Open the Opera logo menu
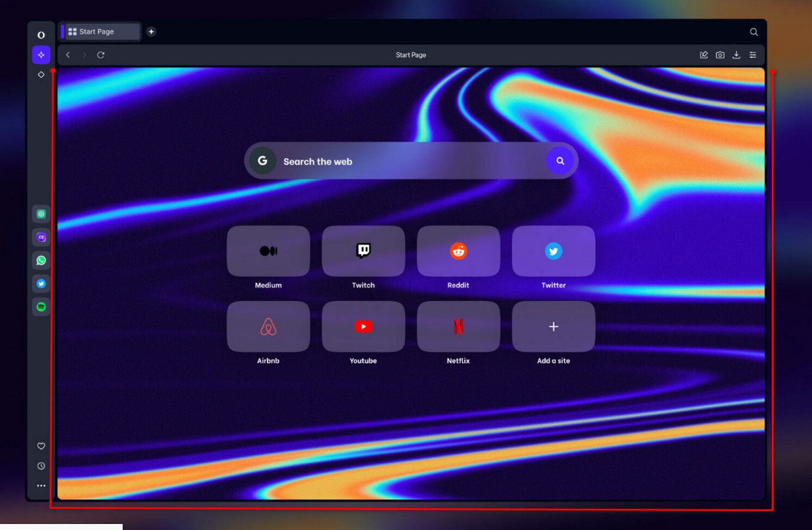Screen dimensions: 812x530 (x=41, y=35)
